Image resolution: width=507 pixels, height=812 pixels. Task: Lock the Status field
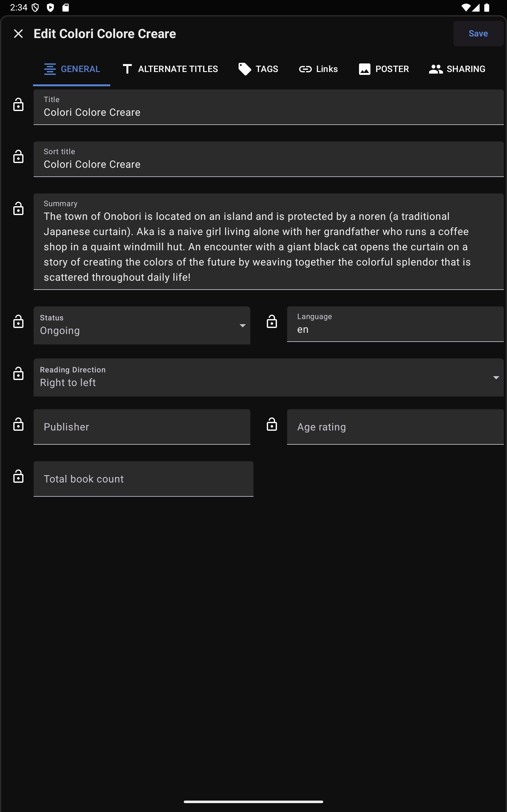18,322
